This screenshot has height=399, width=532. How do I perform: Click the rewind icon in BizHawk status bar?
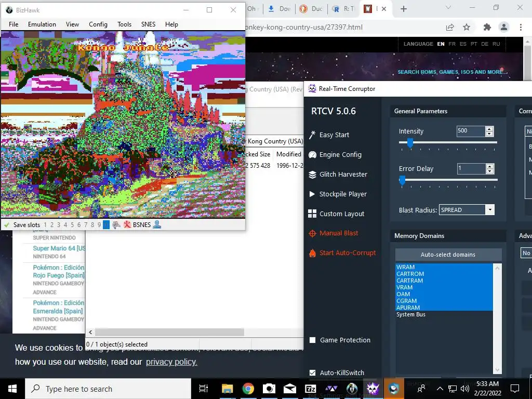[x=116, y=224]
